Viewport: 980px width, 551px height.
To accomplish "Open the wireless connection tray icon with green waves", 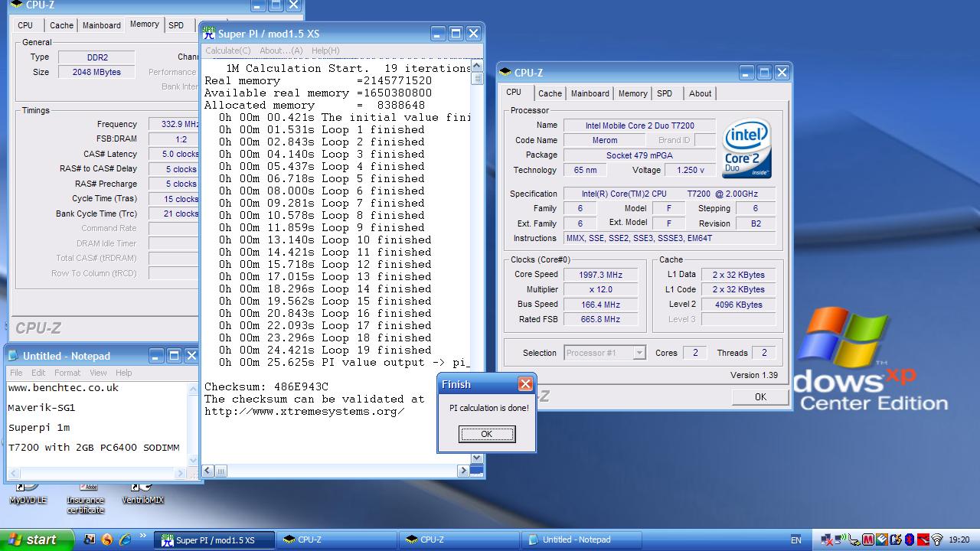I will 841,540.
